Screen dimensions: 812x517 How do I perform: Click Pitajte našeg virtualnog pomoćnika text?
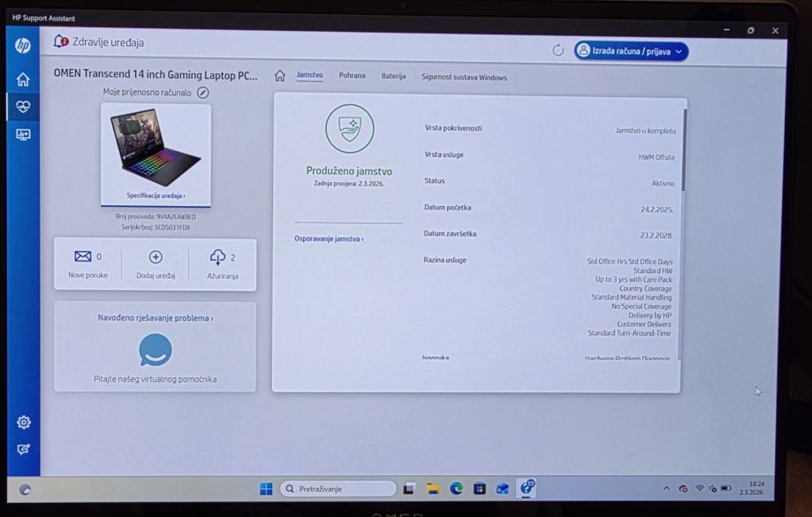tap(156, 379)
